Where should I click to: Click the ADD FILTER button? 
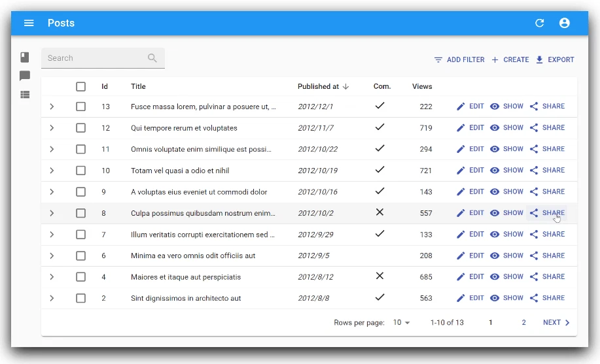(x=459, y=59)
